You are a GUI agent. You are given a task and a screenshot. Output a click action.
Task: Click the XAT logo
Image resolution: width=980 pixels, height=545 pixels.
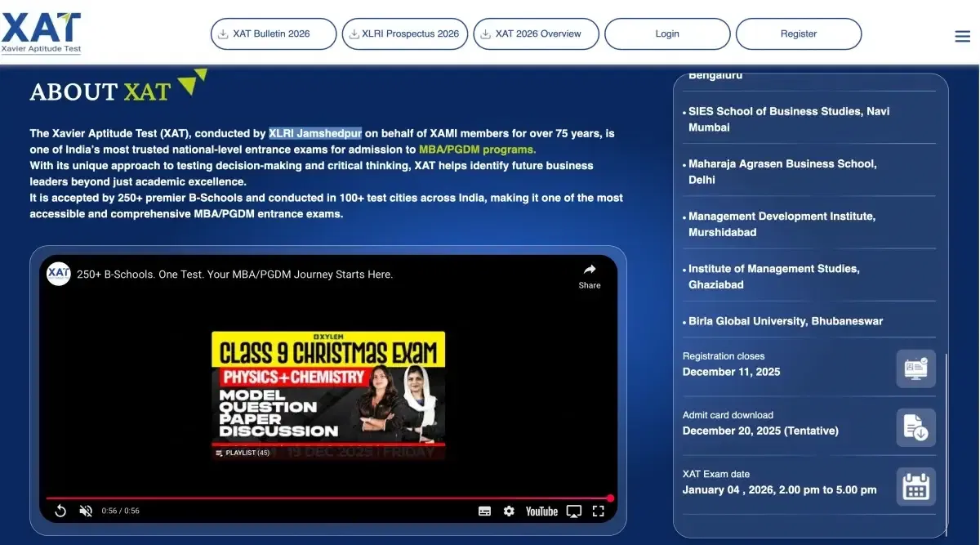[42, 33]
